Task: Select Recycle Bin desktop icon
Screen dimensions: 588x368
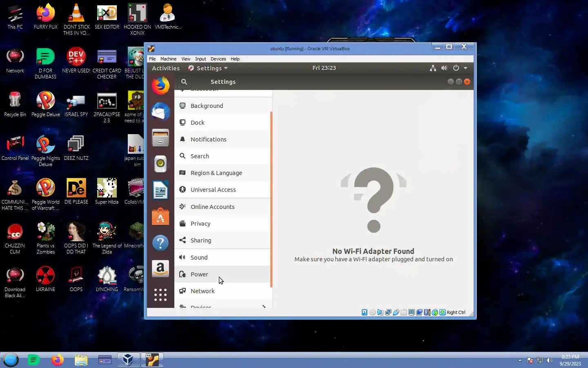Action: coord(15,105)
